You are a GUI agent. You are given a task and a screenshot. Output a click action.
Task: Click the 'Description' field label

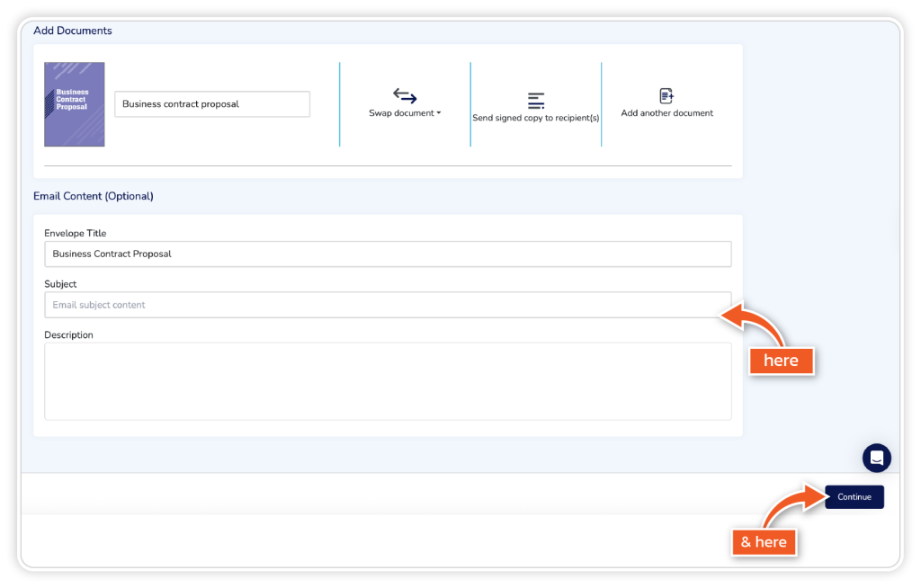(x=68, y=335)
